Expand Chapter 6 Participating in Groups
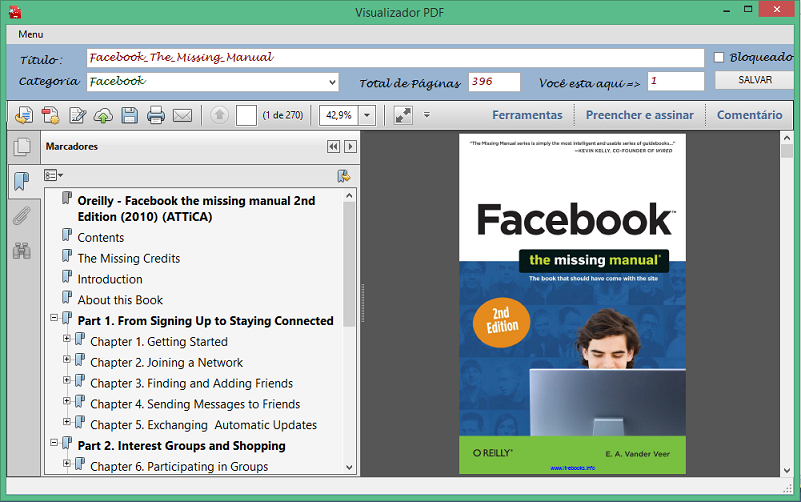 pyautogui.click(x=67, y=463)
